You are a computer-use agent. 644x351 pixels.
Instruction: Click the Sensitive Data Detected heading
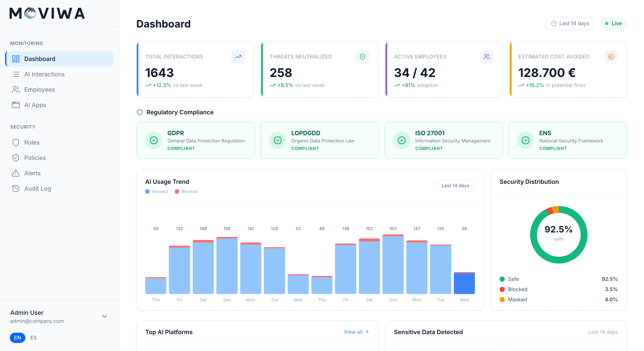[428, 332]
